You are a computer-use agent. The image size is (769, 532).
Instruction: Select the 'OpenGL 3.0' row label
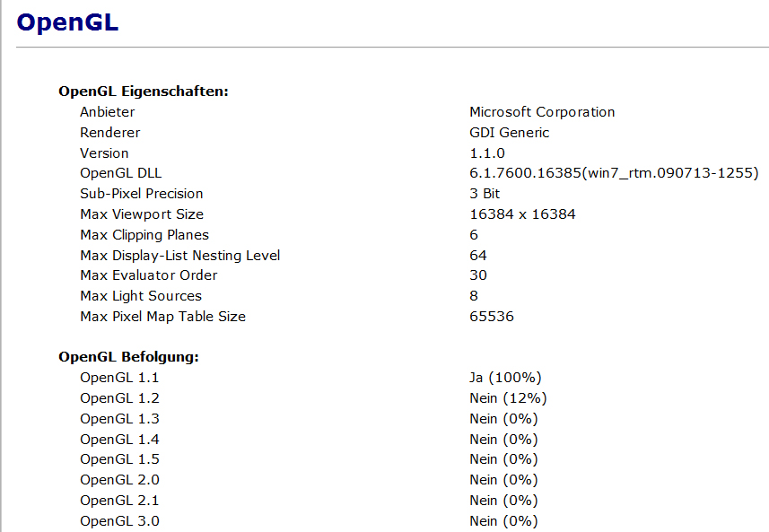[x=119, y=520]
